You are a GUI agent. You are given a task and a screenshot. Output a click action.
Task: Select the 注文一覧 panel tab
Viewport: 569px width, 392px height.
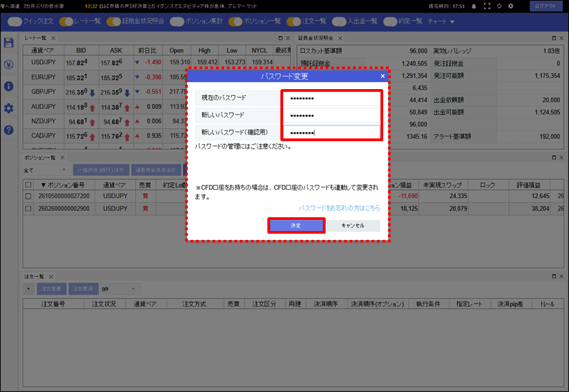pos(34,277)
